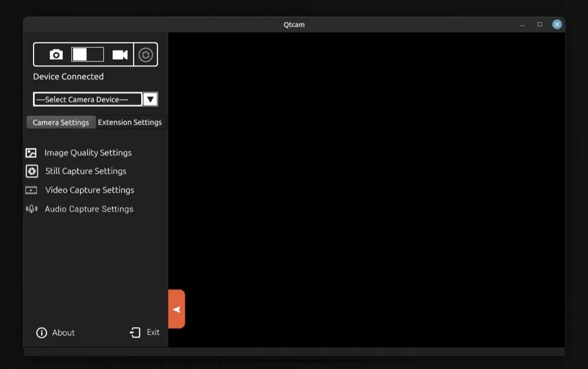Select the video recording camcorder icon
This screenshot has height=369, width=588.
121,54
